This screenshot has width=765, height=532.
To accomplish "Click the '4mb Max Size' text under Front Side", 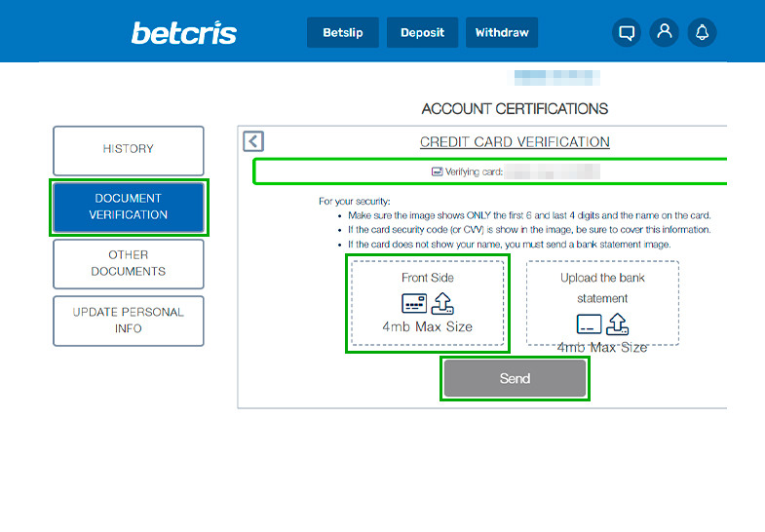I will pyautogui.click(x=428, y=326).
